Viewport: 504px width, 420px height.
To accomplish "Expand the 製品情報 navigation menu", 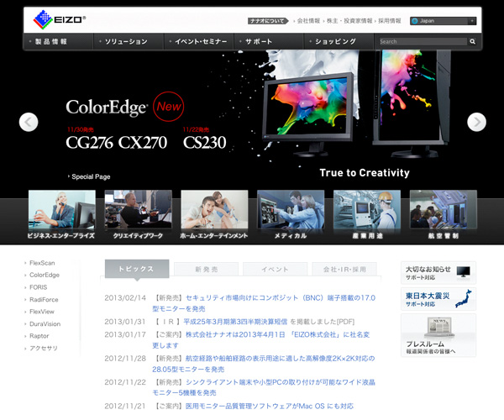I will tap(55, 41).
